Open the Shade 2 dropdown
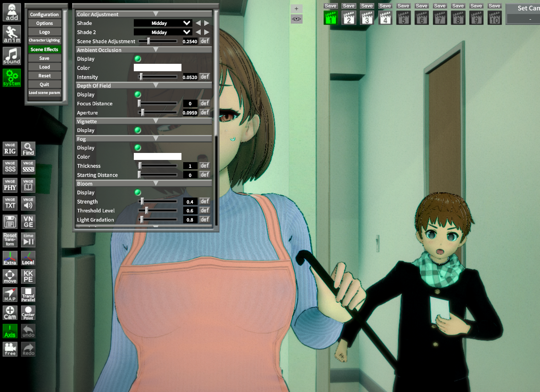 click(163, 32)
